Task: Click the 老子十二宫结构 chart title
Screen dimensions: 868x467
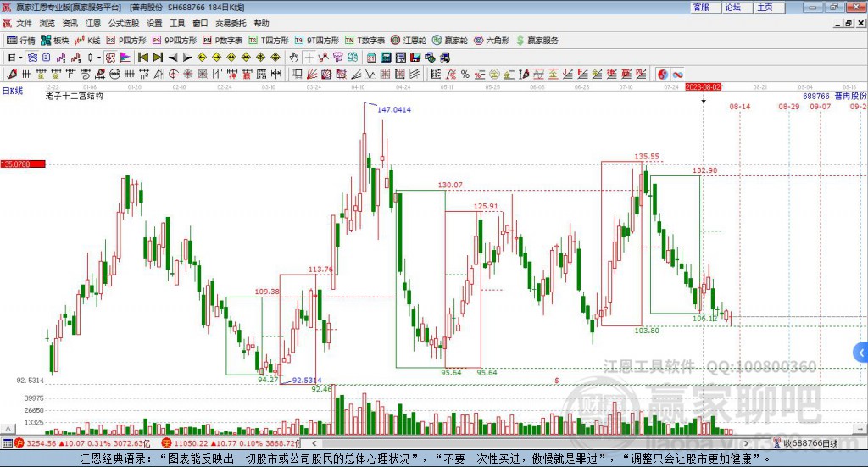Action: [75, 97]
